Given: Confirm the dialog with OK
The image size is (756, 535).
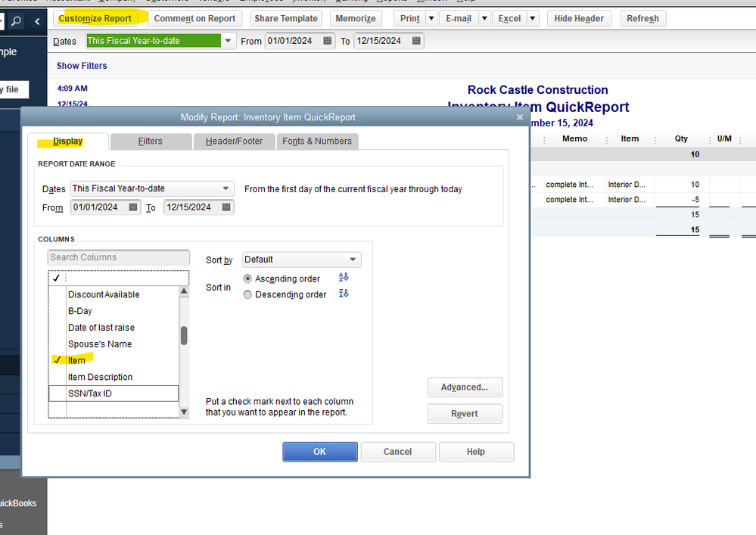Looking at the screenshot, I should pos(320,452).
